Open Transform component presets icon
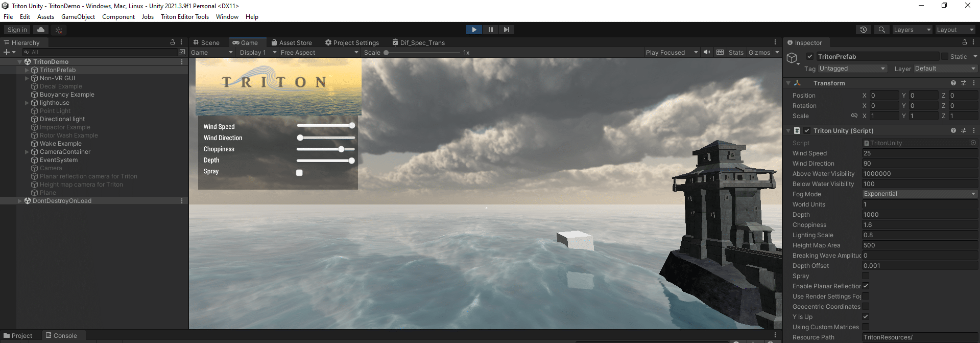This screenshot has width=980, height=343. click(964, 83)
